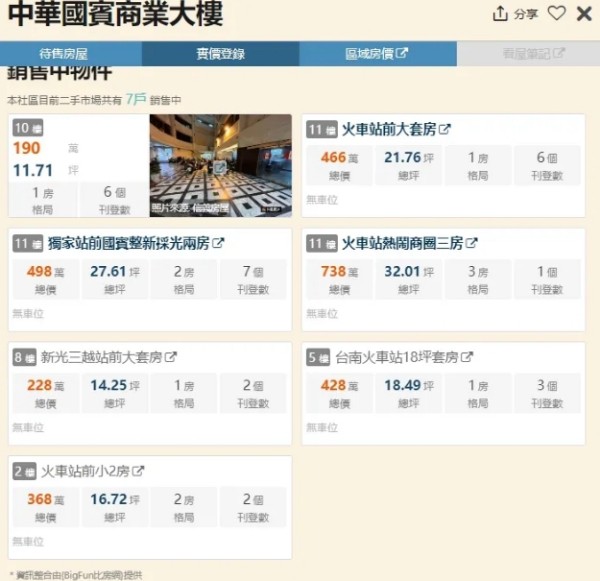Click the link overlay icon on lobby photo
Viewport: 600px width, 581px height.
[x=220, y=168]
